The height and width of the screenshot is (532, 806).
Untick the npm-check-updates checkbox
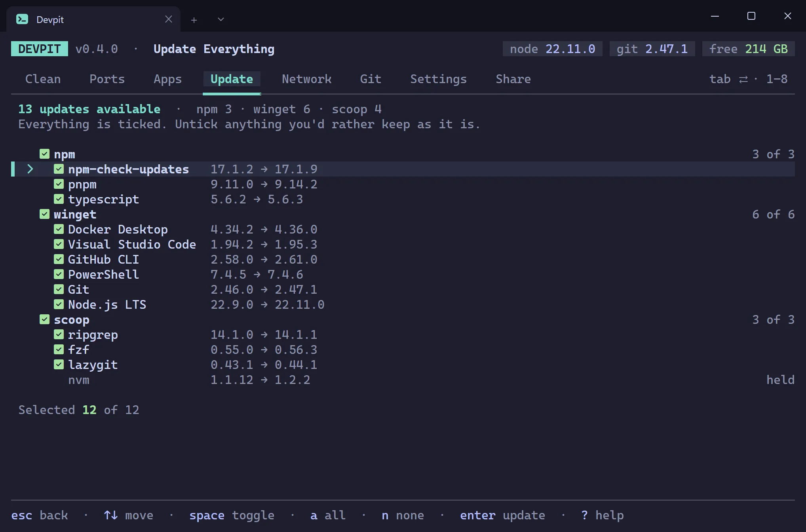coord(59,169)
